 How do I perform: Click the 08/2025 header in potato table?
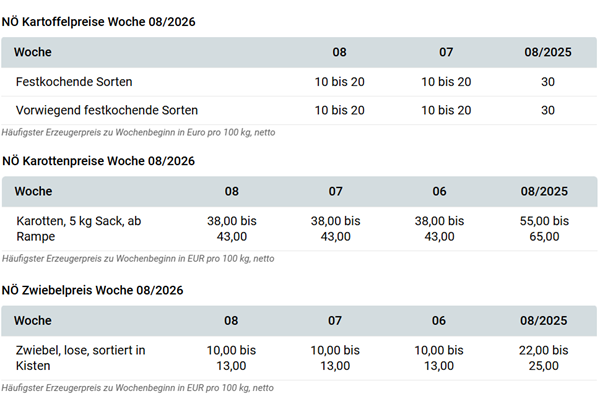[547, 52]
